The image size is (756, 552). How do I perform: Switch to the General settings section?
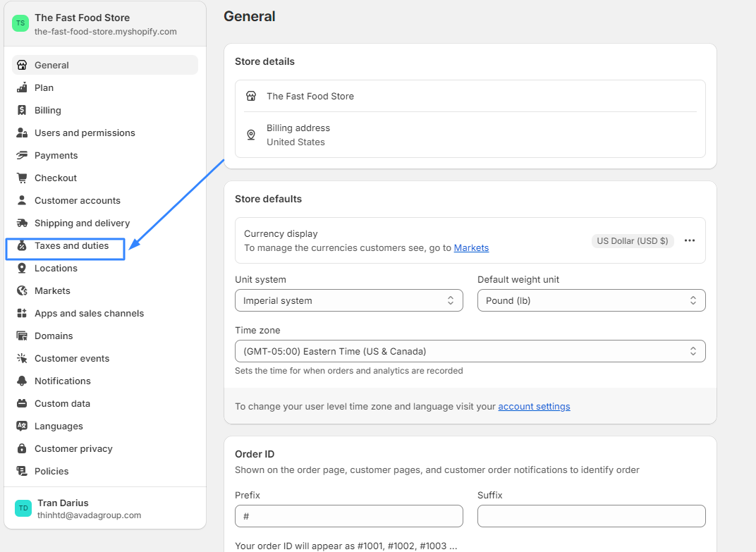51,65
